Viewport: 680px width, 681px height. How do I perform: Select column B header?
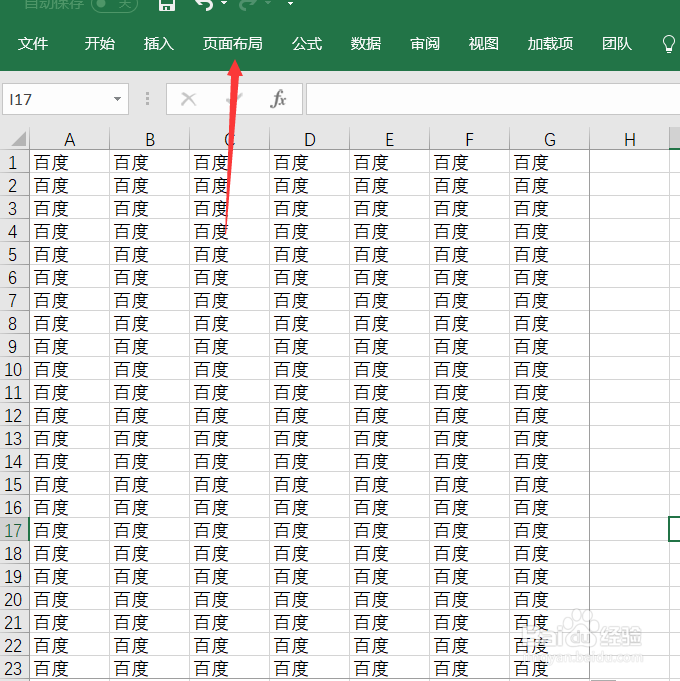click(149, 139)
